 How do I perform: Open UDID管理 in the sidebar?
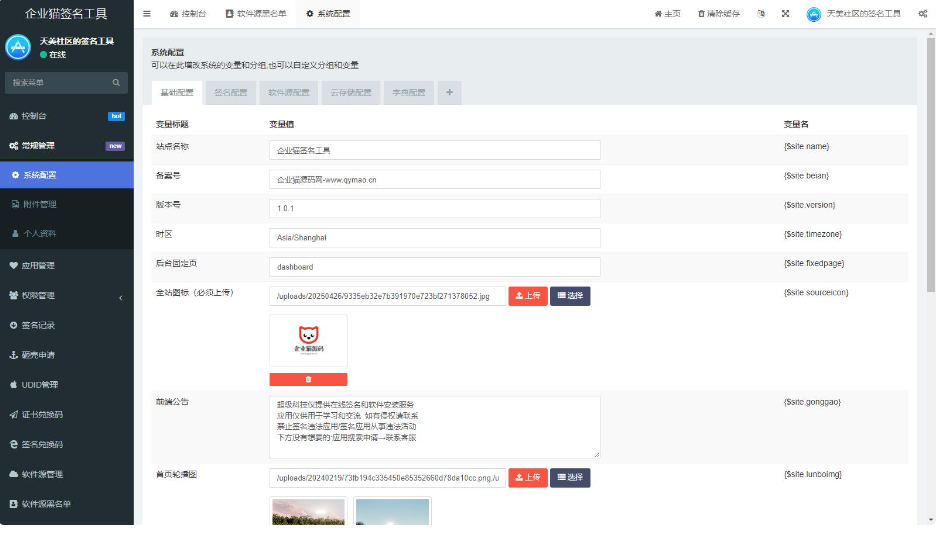67,385
